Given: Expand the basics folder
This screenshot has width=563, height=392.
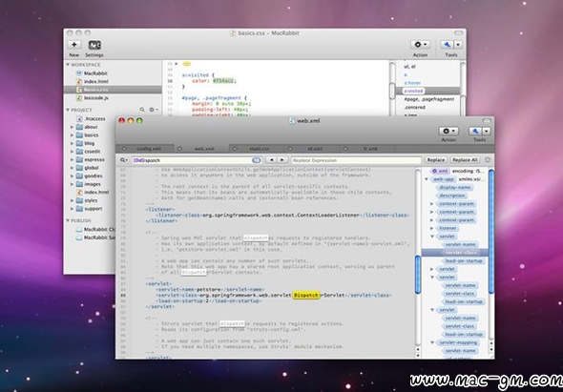Looking at the screenshot, I should coord(72,135).
